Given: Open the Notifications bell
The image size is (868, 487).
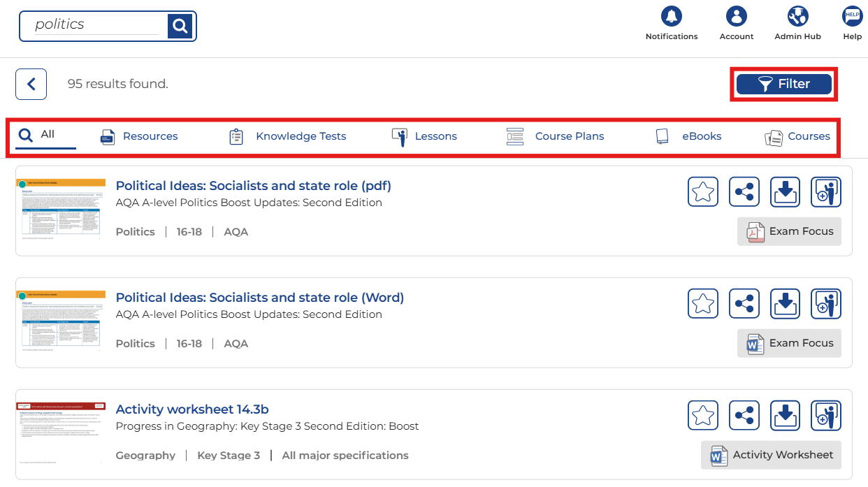Looking at the screenshot, I should tap(671, 16).
